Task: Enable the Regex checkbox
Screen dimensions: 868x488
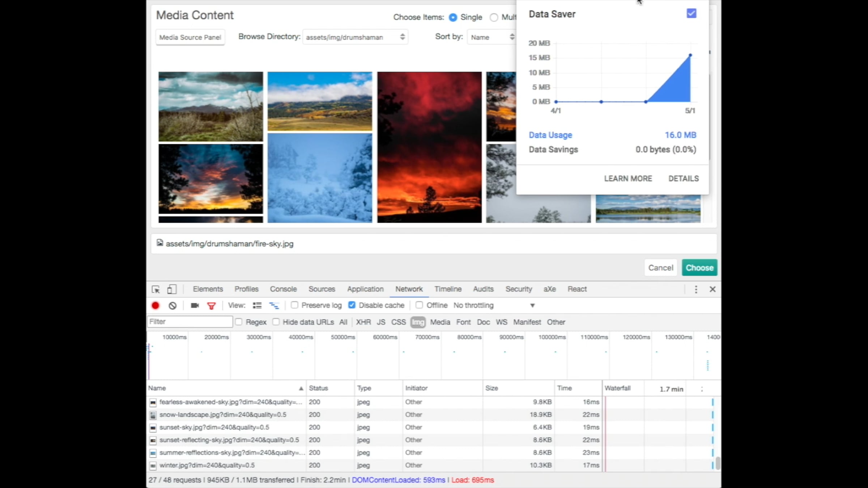Action: coord(239,322)
